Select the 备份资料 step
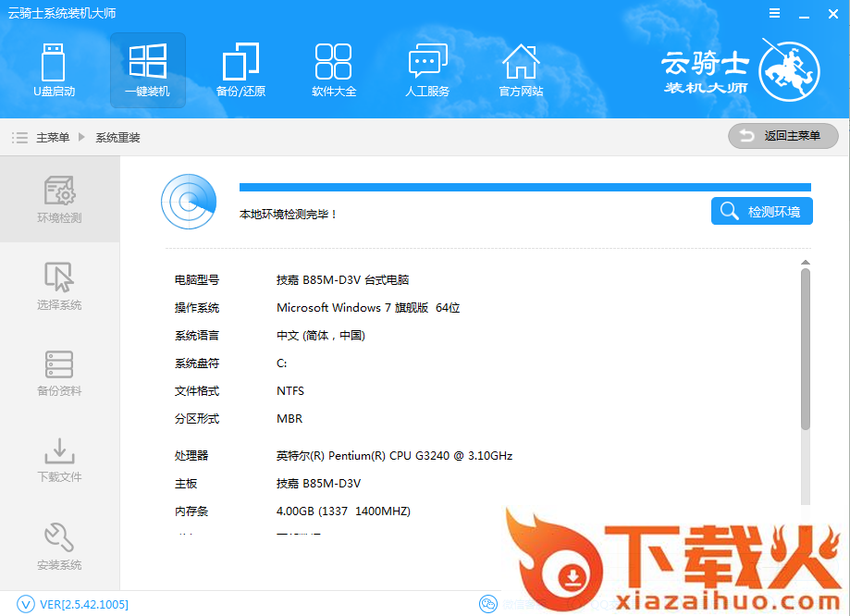The width and height of the screenshot is (850, 616). click(59, 373)
